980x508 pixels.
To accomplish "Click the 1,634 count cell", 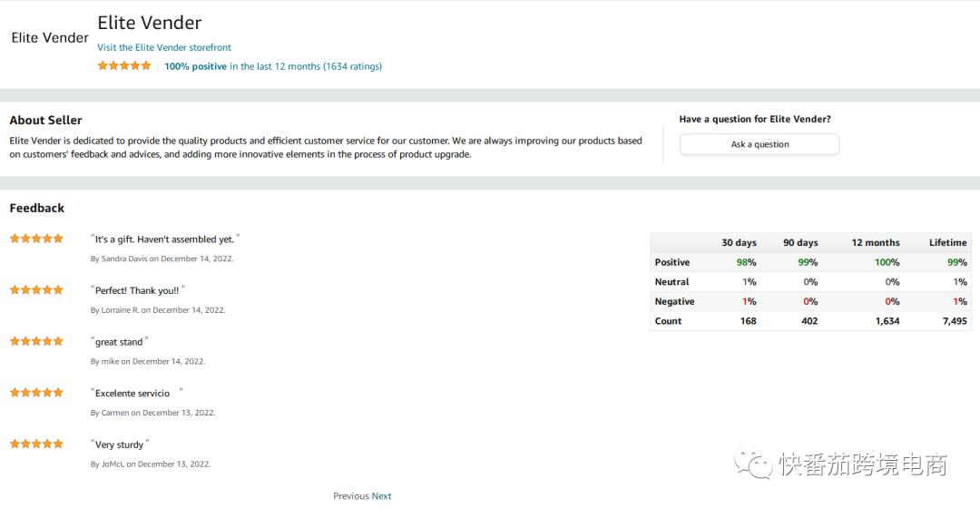I will click(887, 321).
